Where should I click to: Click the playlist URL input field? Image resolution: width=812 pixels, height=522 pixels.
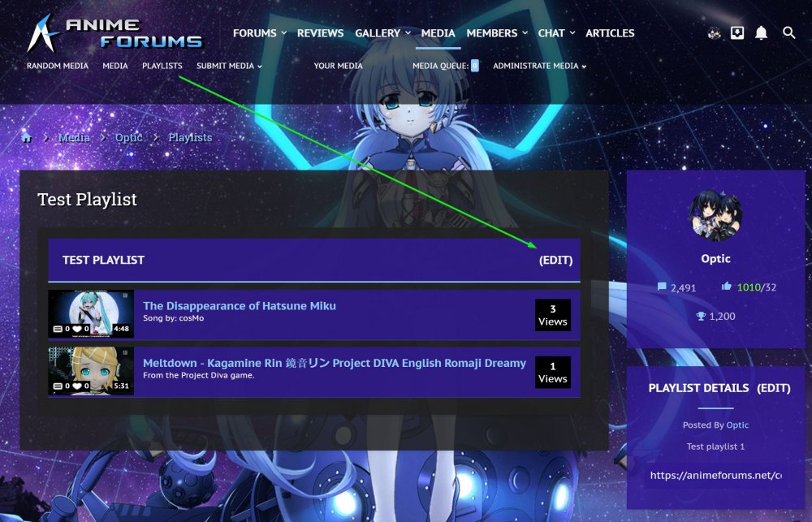click(715, 476)
